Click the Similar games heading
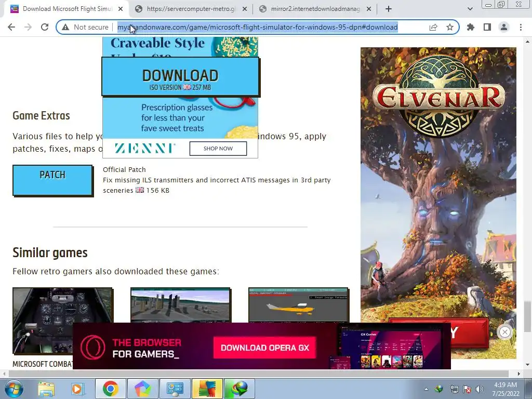Image resolution: width=532 pixels, height=399 pixels. click(50, 253)
